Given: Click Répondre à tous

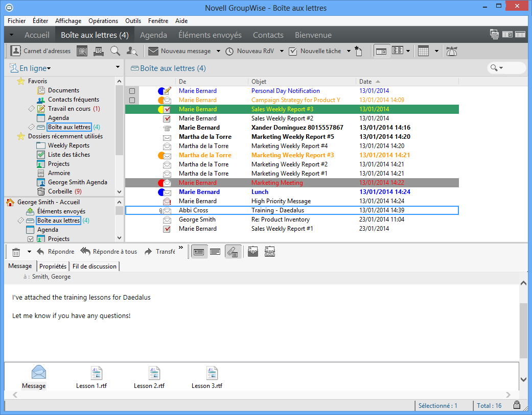Looking at the screenshot, I should point(109,252).
